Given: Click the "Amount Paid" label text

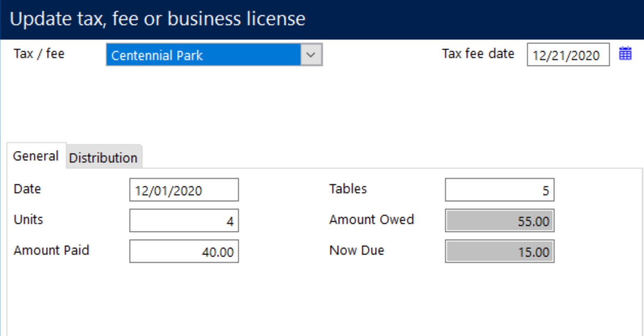Looking at the screenshot, I should [51, 250].
